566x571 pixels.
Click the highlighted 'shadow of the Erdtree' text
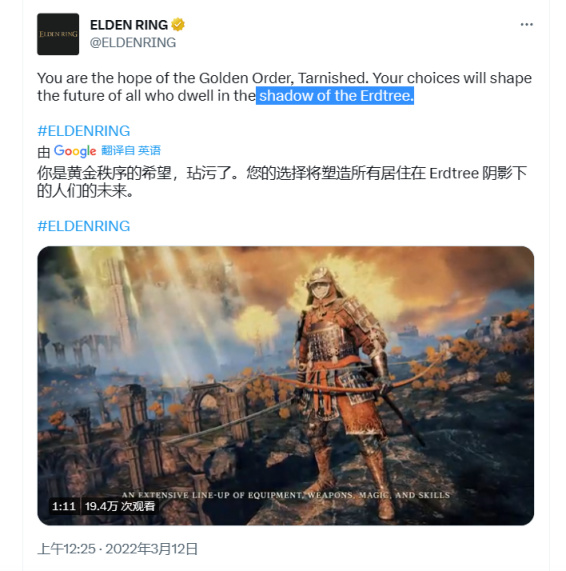coord(335,96)
